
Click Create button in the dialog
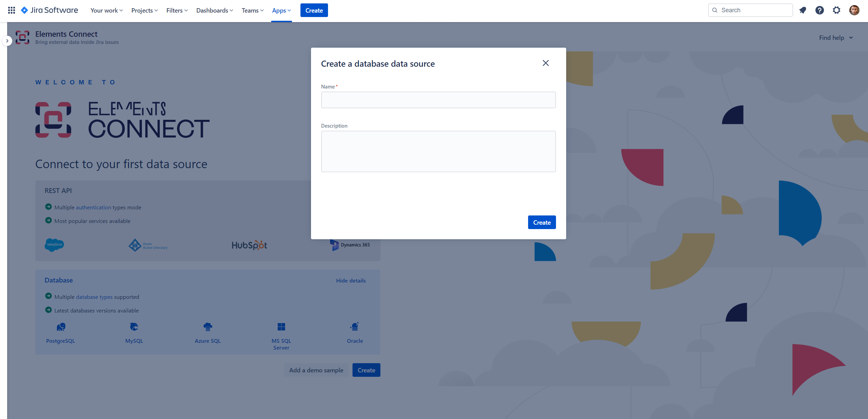(x=542, y=222)
